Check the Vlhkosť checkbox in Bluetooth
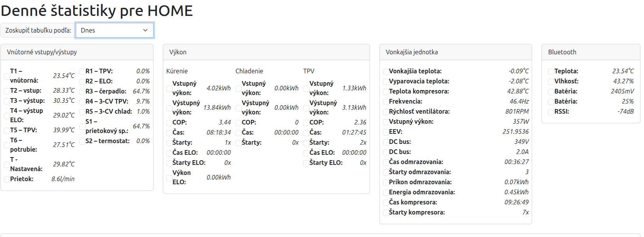Viewport: 644px width, 237px height. click(x=551, y=81)
